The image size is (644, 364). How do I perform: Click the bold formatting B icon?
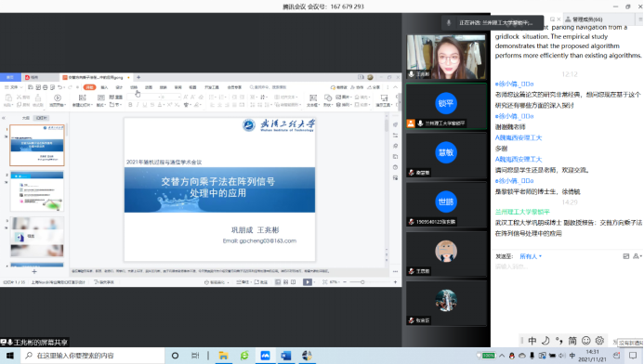130,105
